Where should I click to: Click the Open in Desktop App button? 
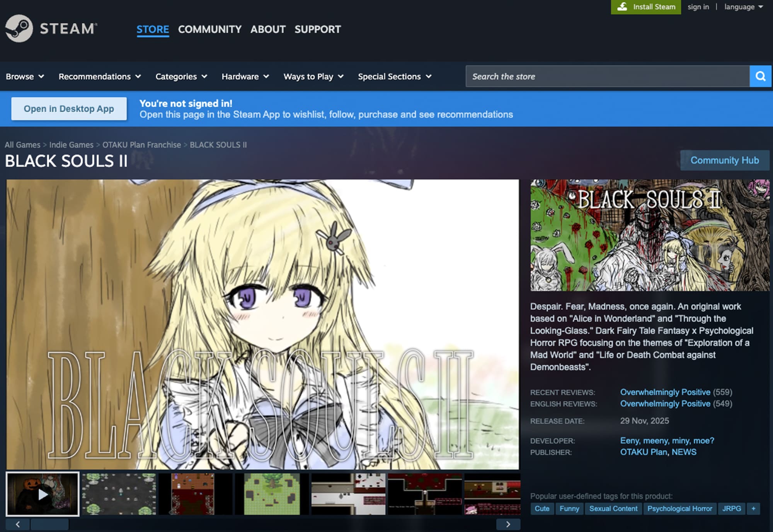tap(69, 109)
